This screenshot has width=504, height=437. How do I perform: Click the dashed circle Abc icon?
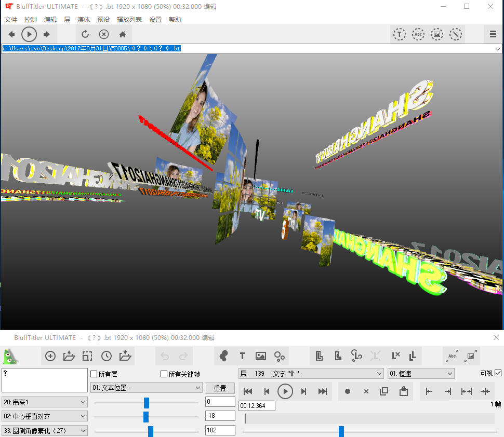tap(418, 34)
